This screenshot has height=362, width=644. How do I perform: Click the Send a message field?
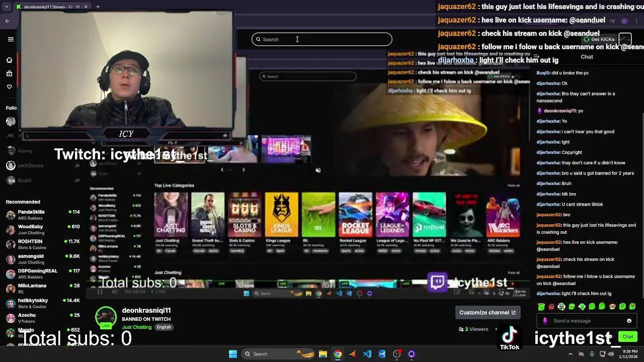coord(586,321)
